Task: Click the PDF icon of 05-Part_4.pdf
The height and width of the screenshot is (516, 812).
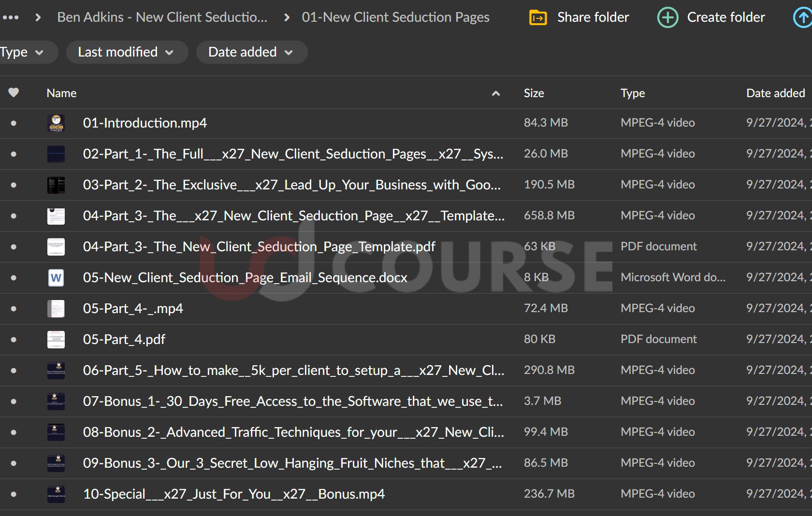Action: pos(56,340)
